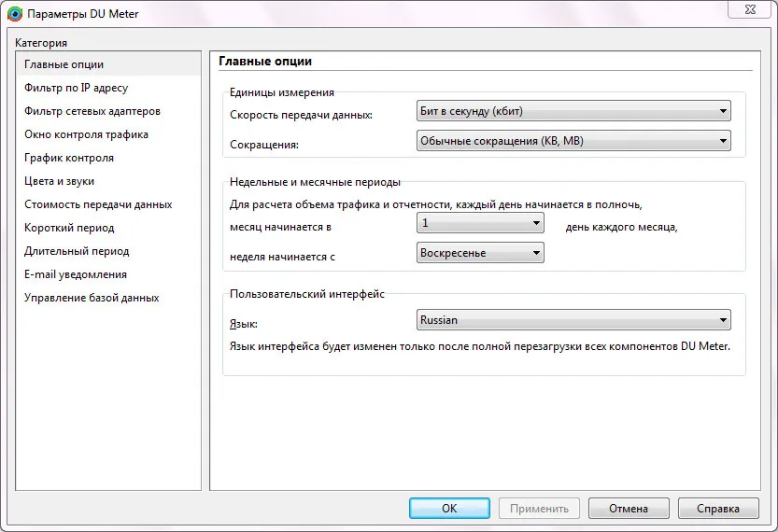This screenshot has width=778, height=532.
Task: Expand the Сокращения combo box
Action: coord(573,141)
